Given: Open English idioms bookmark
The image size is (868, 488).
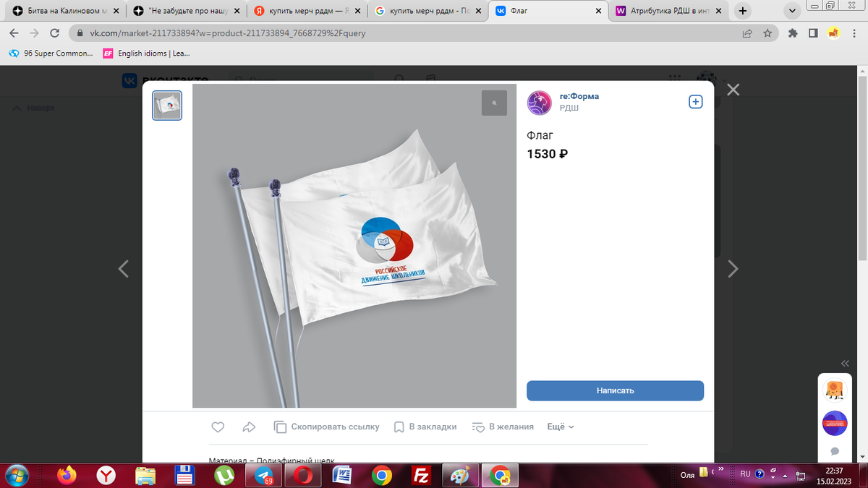Looking at the screenshot, I should [145, 53].
